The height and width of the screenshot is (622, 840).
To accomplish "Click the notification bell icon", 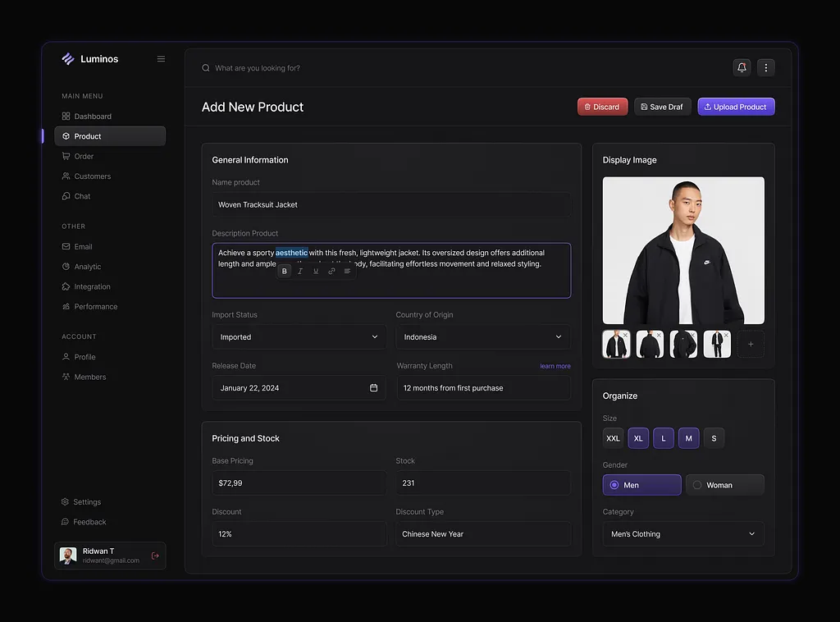I will coord(742,67).
